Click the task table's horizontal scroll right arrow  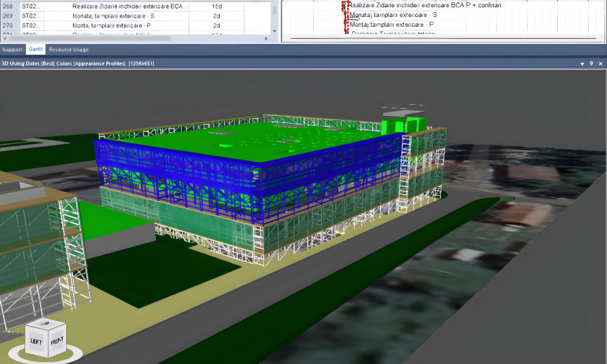pyautogui.click(x=267, y=38)
